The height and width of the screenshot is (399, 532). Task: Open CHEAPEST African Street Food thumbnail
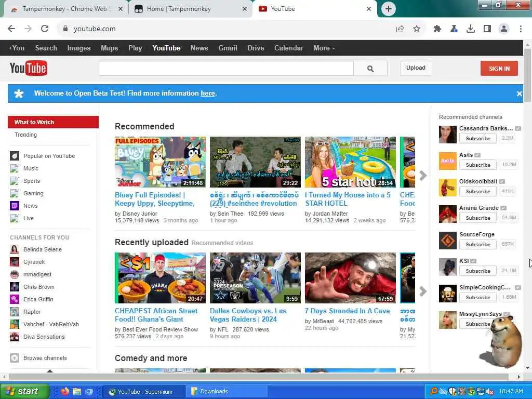tap(160, 278)
